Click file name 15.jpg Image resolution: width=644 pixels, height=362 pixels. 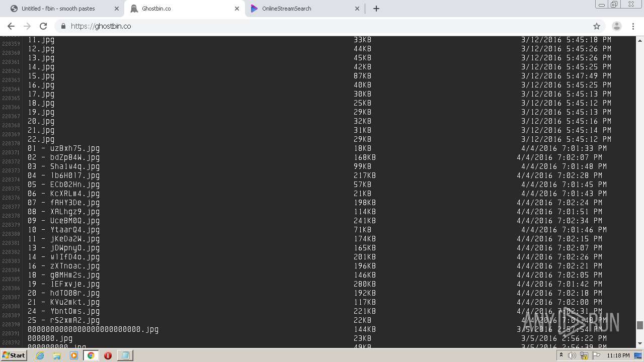point(41,76)
